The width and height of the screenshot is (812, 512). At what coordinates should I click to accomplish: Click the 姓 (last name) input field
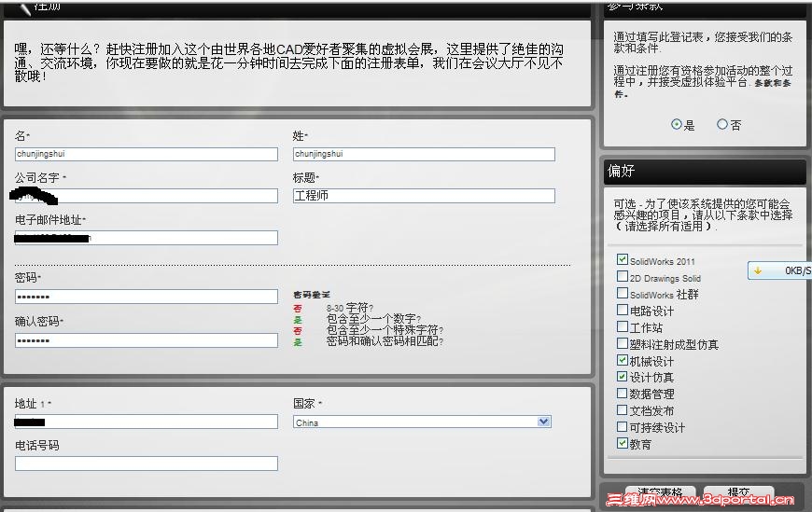coord(424,154)
